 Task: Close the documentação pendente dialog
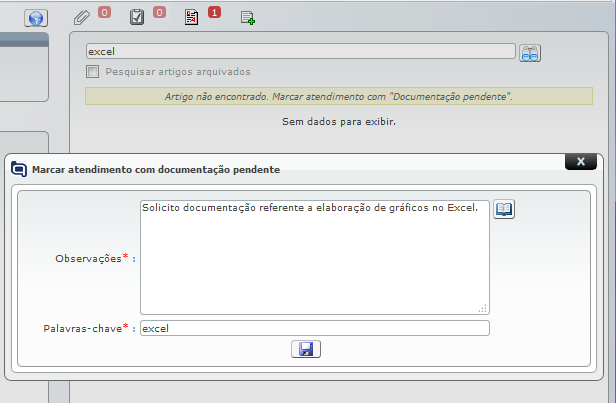(x=581, y=161)
